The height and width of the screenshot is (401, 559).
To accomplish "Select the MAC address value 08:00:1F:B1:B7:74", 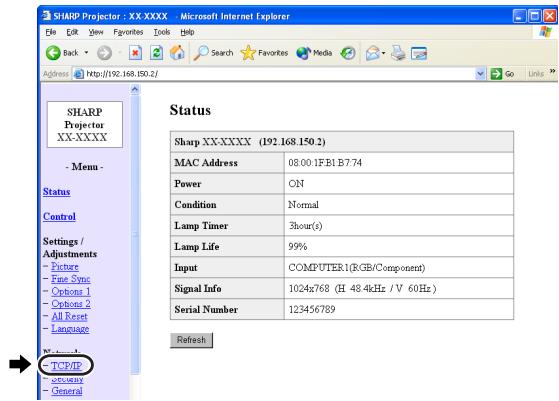I will pos(325,163).
